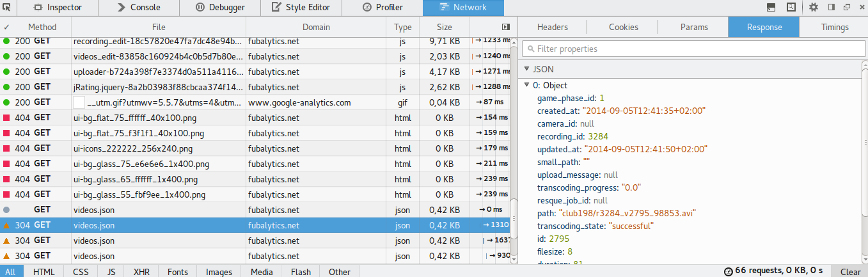This screenshot has height=277, width=868.
Task: Filter requests by XHR
Action: pos(141,272)
